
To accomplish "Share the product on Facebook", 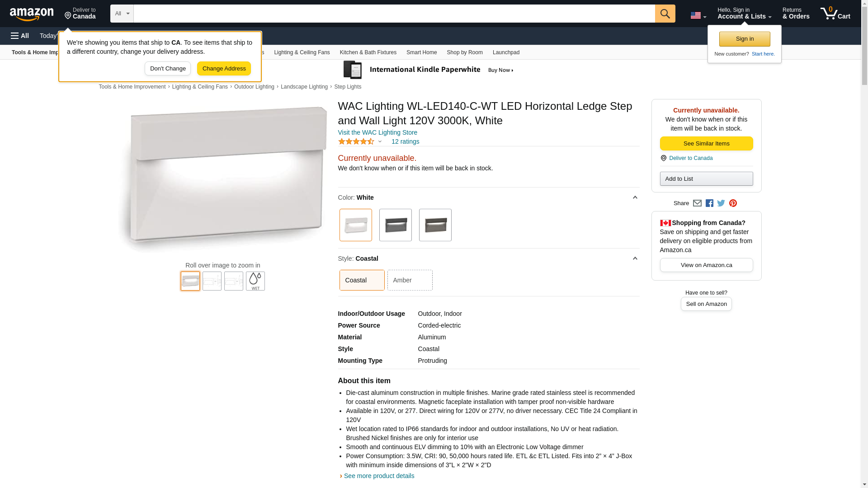I will click(709, 203).
